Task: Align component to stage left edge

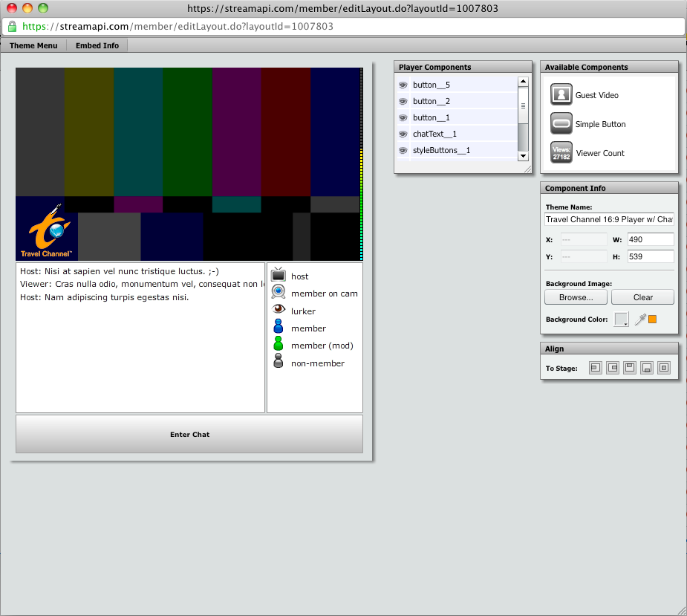Action: (596, 368)
